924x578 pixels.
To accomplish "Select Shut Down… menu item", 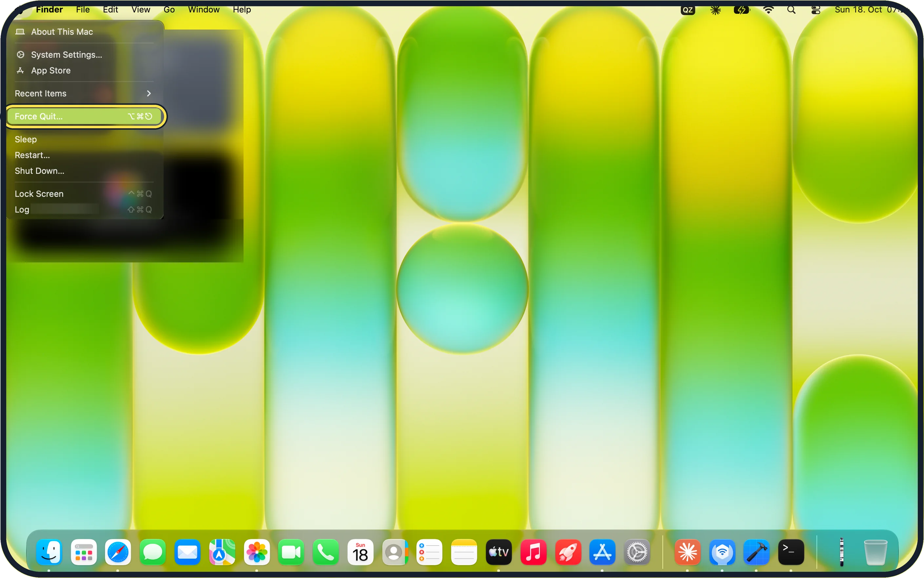I will pos(84,171).
